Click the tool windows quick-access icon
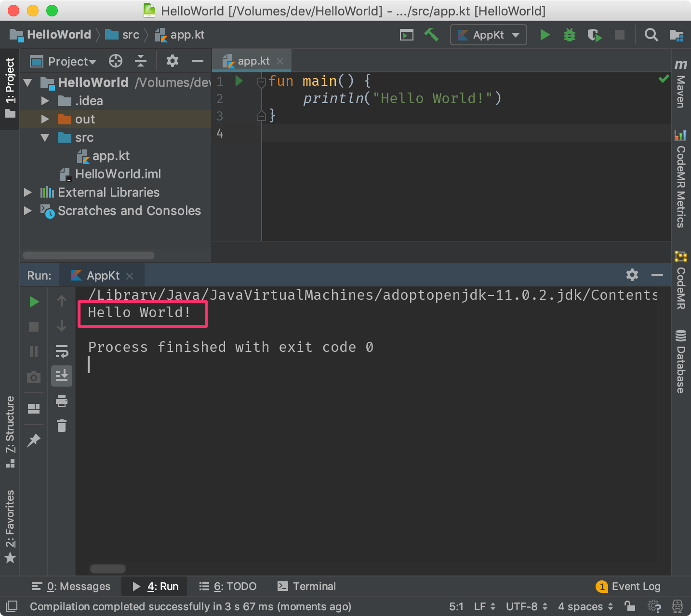691x616 pixels. tap(12, 606)
